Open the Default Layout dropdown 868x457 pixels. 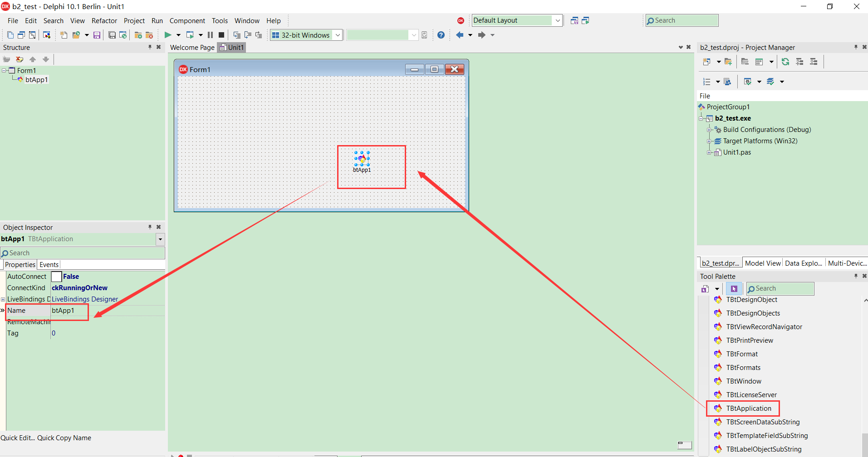click(558, 20)
